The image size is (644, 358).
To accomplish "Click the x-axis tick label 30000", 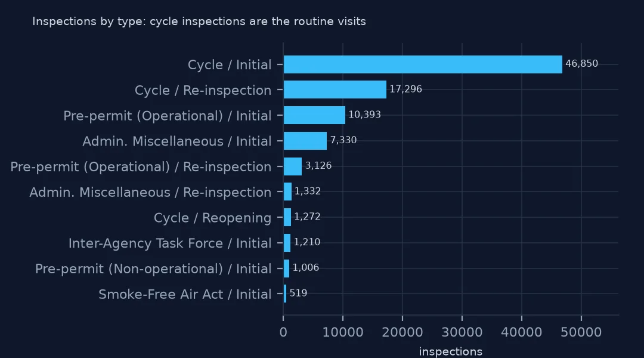I will click(x=462, y=332).
